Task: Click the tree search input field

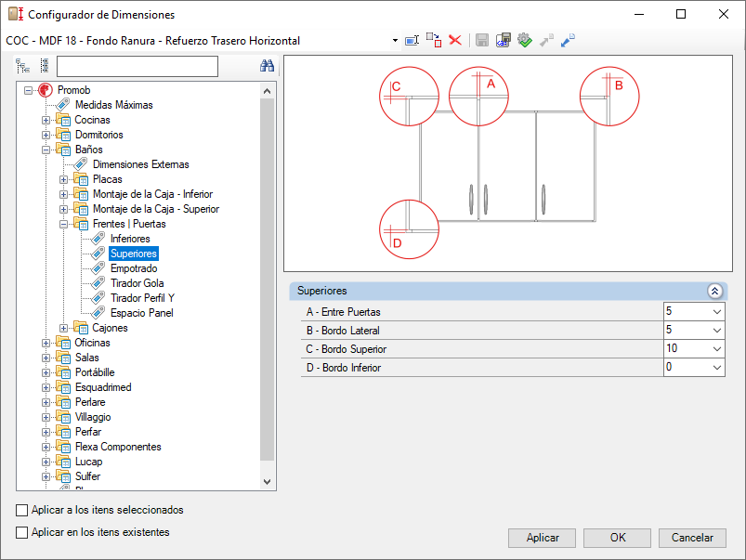Action: (137, 66)
